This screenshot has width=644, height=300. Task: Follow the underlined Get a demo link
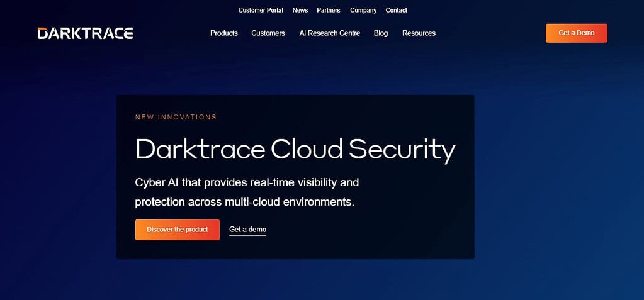click(x=247, y=230)
